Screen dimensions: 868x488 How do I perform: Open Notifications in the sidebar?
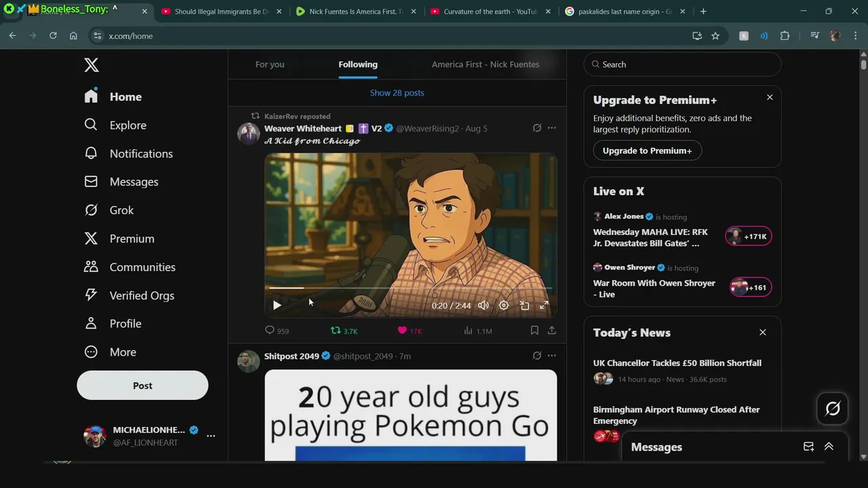[x=128, y=154]
